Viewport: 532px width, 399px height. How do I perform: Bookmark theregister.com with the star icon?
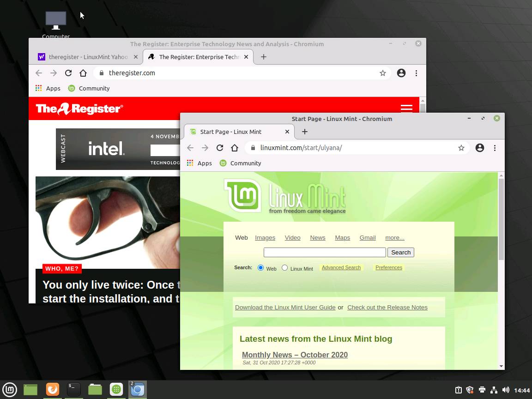point(383,73)
